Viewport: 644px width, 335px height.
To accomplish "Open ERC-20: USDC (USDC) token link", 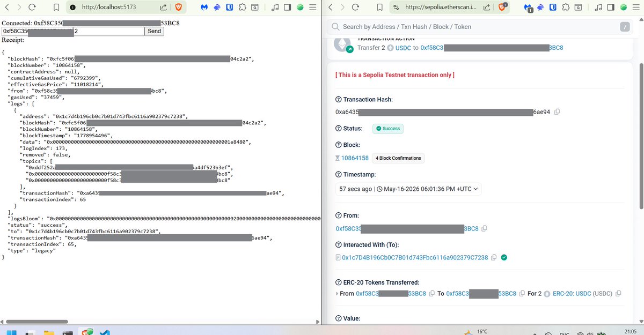I will click(583, 294).
